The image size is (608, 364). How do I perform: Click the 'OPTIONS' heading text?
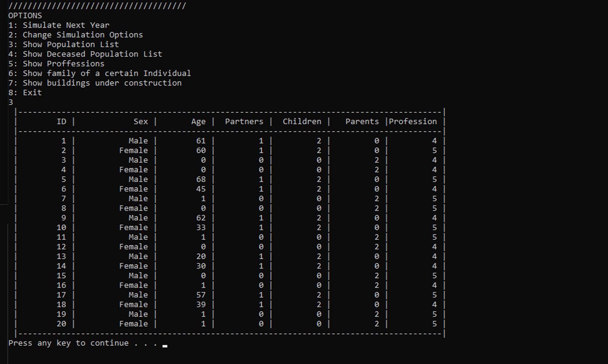[25, 16]
